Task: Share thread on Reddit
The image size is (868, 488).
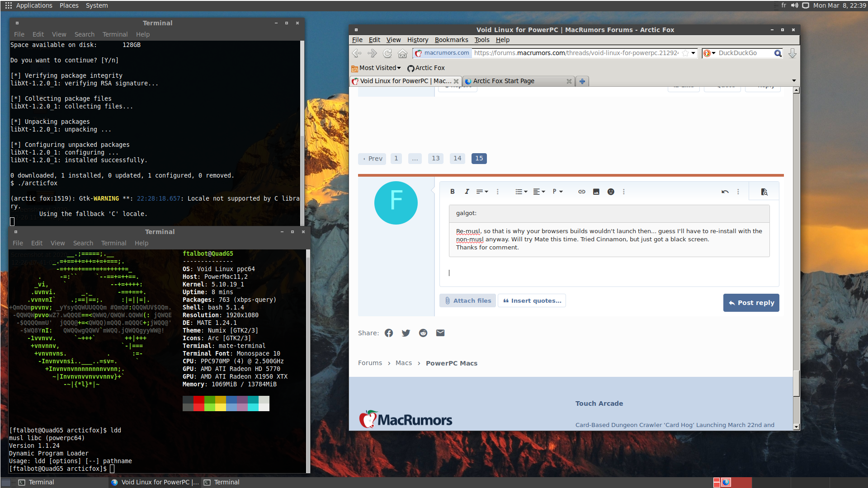Action: [x=423, y=333]
